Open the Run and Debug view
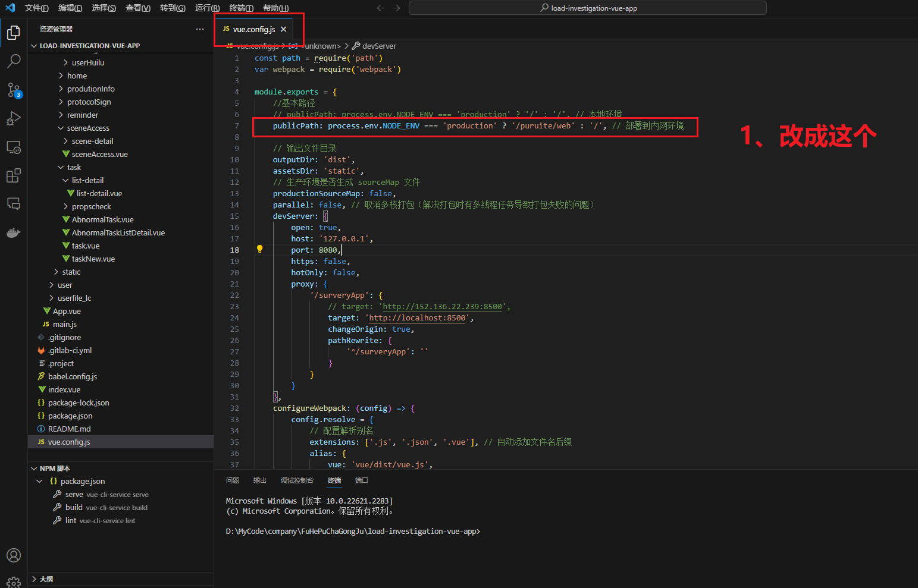Screen dimensions: 918x588 coord(14,118)
